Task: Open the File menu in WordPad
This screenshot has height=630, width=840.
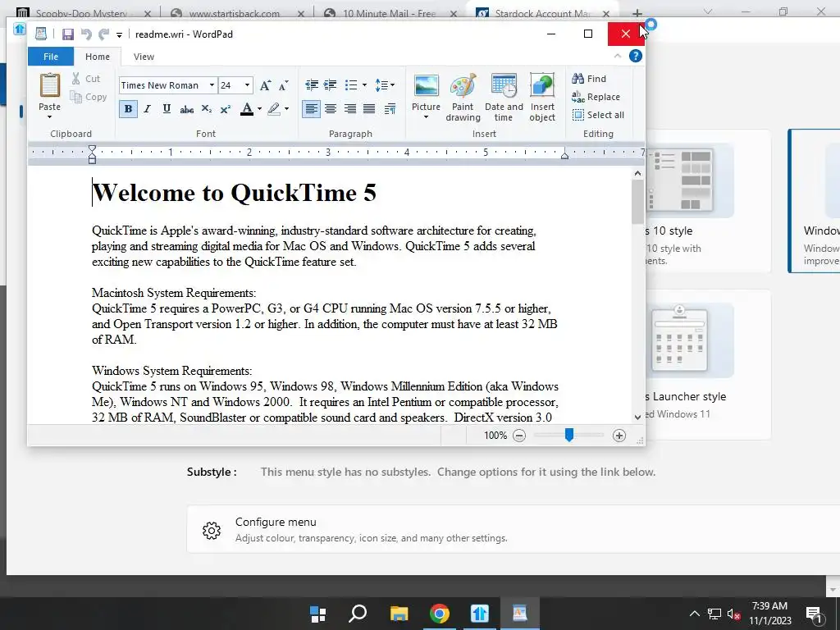Action: (x=51, y=57)
